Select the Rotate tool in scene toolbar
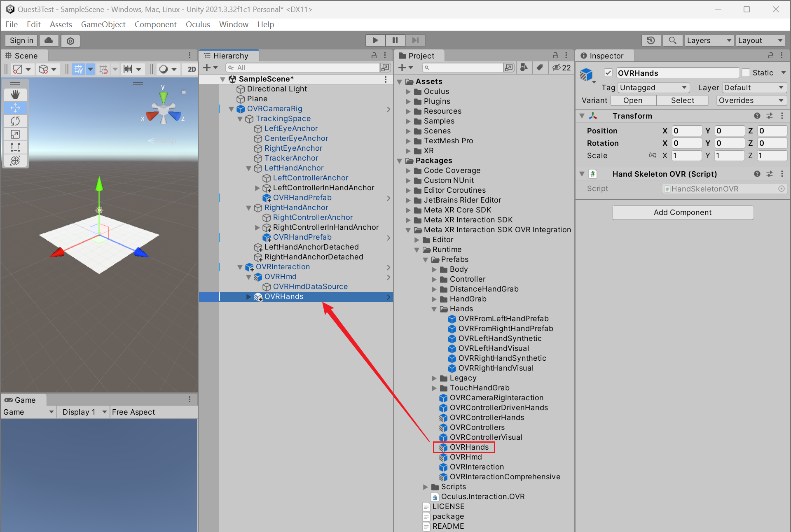Image resolution: width=791 pixels, height=532 pixels. pos(15,121)
